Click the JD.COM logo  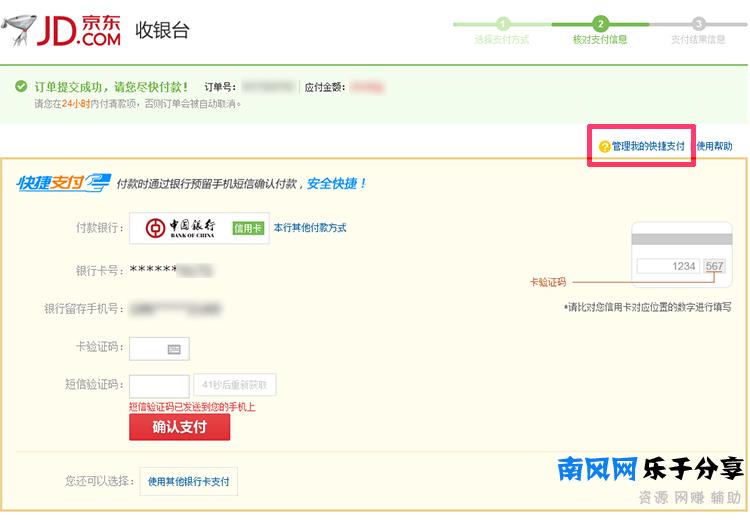pos(78,31)
